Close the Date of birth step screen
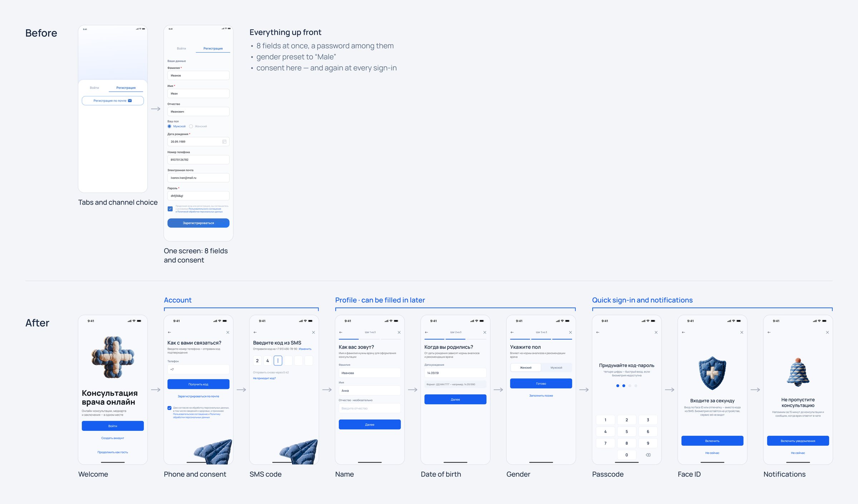Screen dimensions: 858x504 485,333
